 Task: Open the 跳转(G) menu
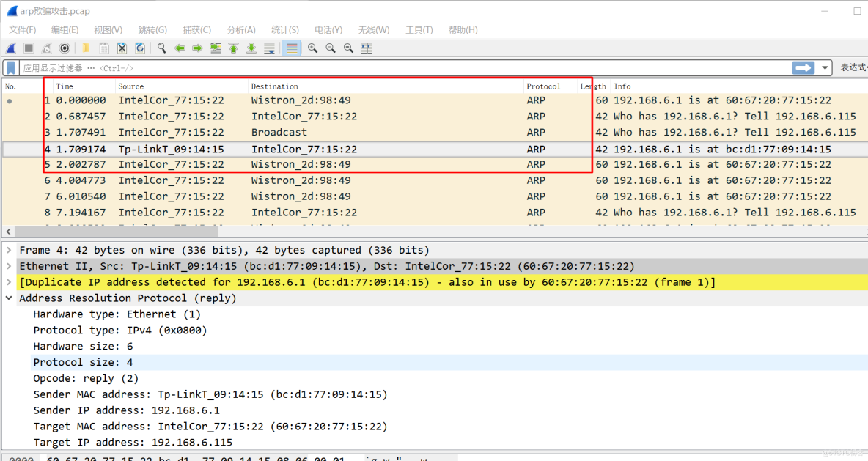tap(152, 30)
